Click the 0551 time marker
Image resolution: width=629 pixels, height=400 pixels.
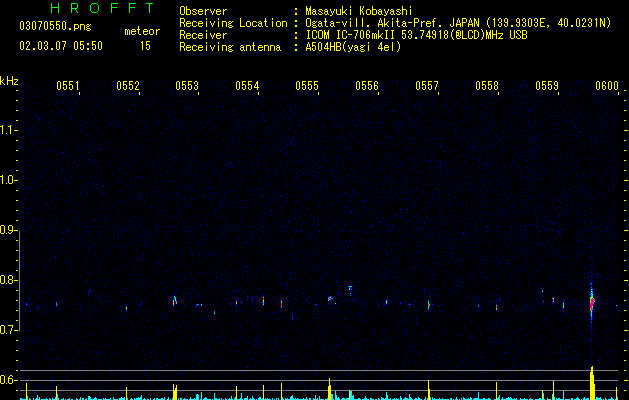[67, 85]
